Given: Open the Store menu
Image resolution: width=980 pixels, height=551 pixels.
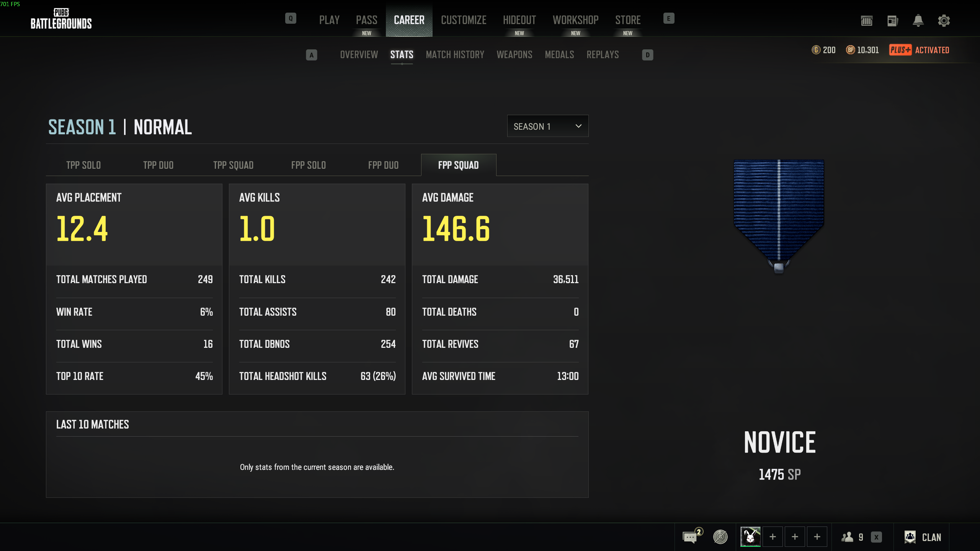Looking at the screenshot, I should [x=628, y=20].
